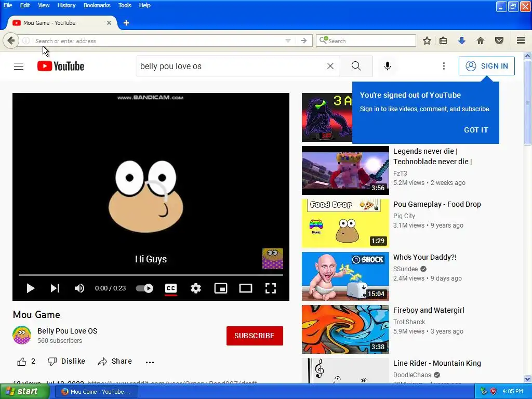Click the red security shield tray icon

click(x=494, y=391)
